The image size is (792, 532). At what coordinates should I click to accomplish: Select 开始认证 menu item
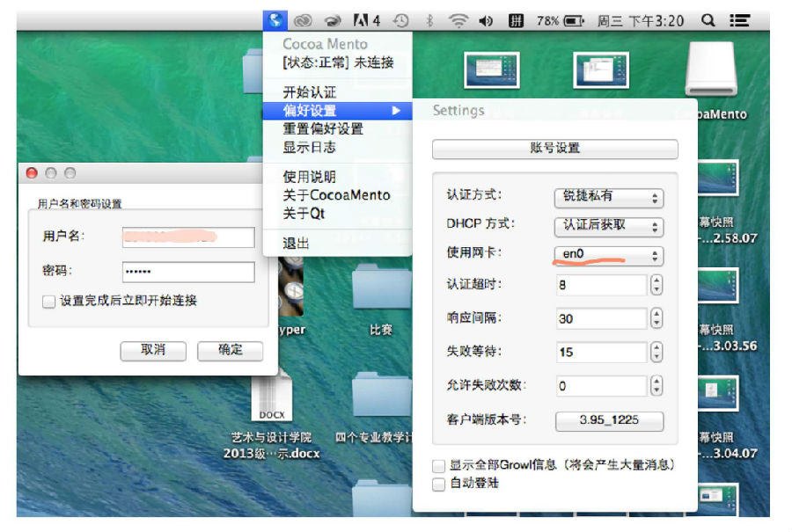[x=309, y=92]
